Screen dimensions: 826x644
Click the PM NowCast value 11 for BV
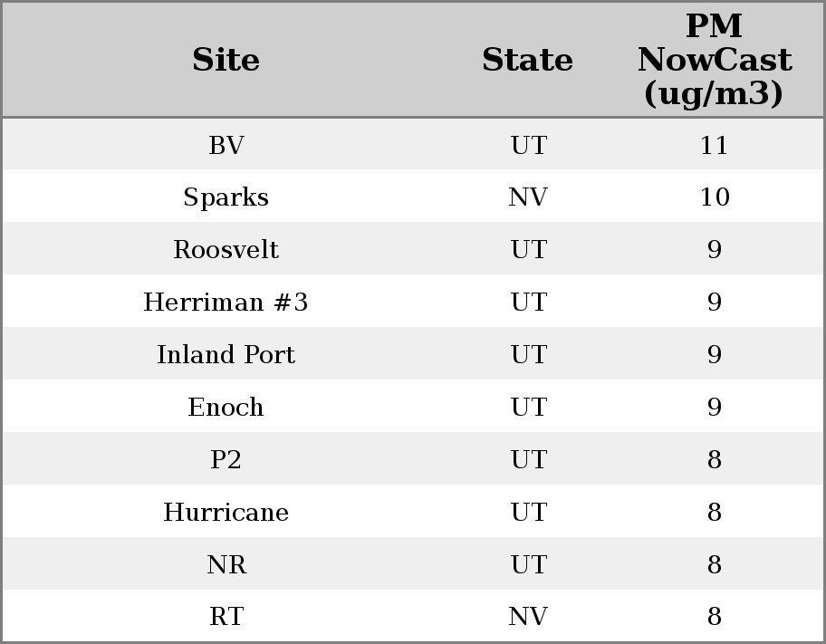(x=714, y=145)
